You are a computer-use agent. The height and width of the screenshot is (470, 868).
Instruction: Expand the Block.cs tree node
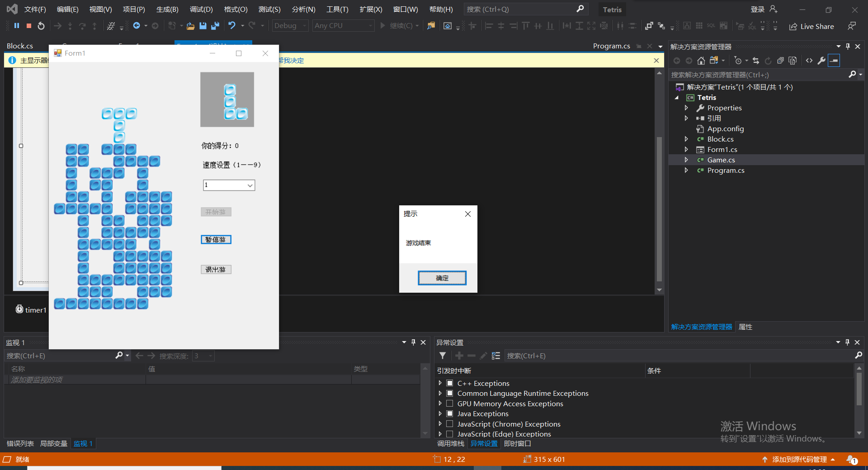pos(686,139)
